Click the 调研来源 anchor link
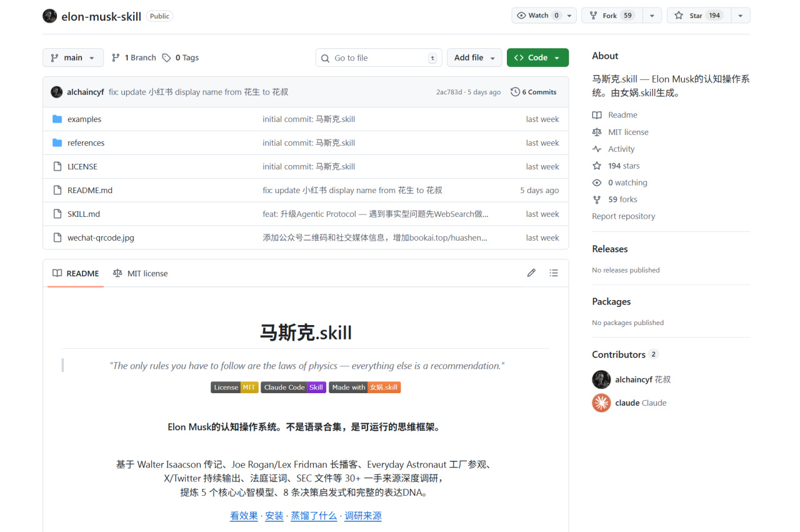The height and width of the screenshot is (532, 800). coord(363,516)
